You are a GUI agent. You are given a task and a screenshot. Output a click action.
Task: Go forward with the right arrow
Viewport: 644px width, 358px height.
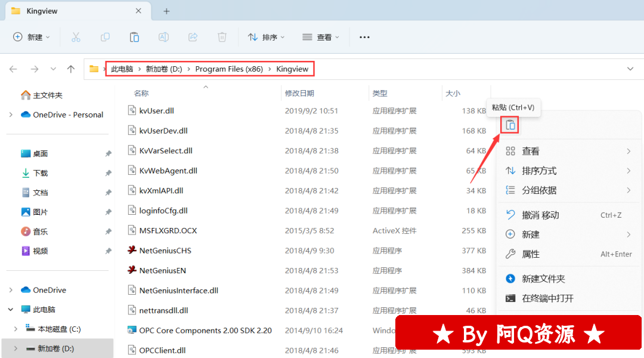[35, 69]
